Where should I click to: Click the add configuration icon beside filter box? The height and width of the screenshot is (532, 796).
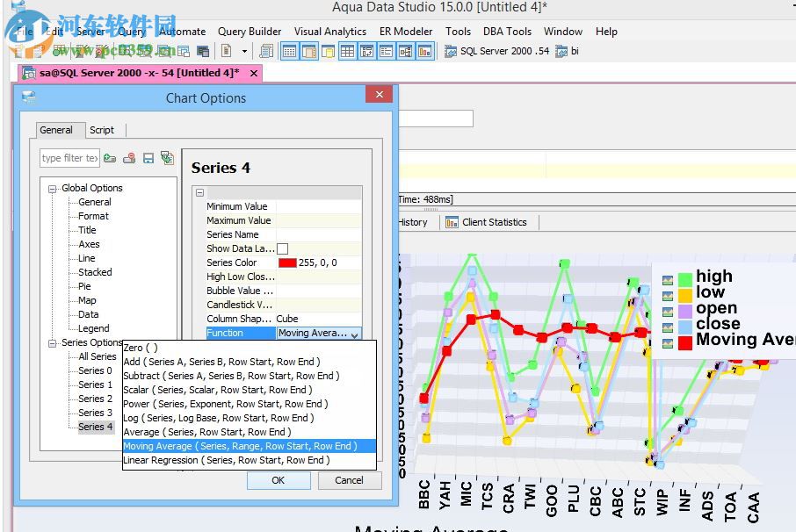coord(109,158)
